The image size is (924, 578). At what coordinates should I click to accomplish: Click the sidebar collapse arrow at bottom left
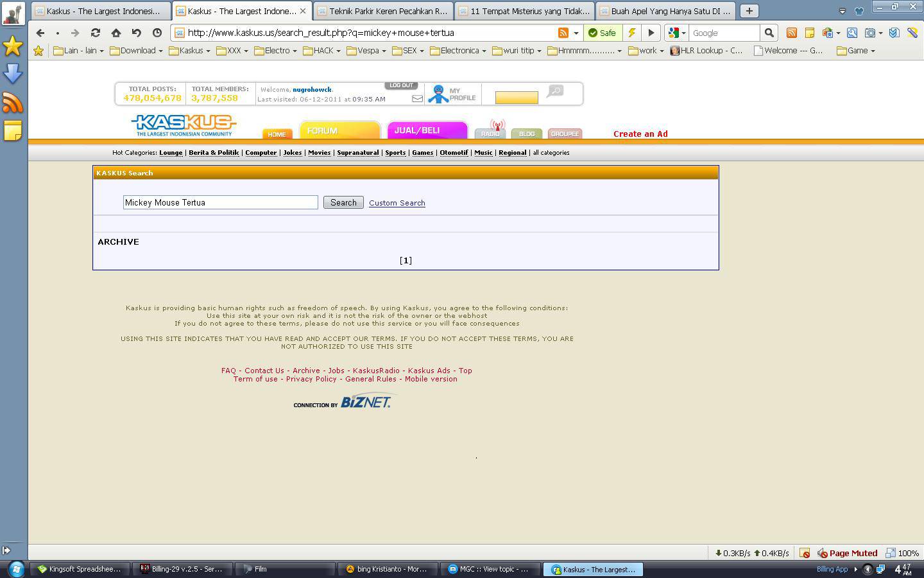point(6,550)
